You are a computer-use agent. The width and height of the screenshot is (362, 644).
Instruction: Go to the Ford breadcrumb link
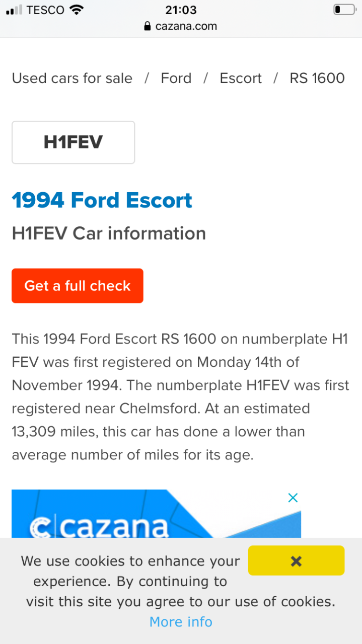point(176,78)
